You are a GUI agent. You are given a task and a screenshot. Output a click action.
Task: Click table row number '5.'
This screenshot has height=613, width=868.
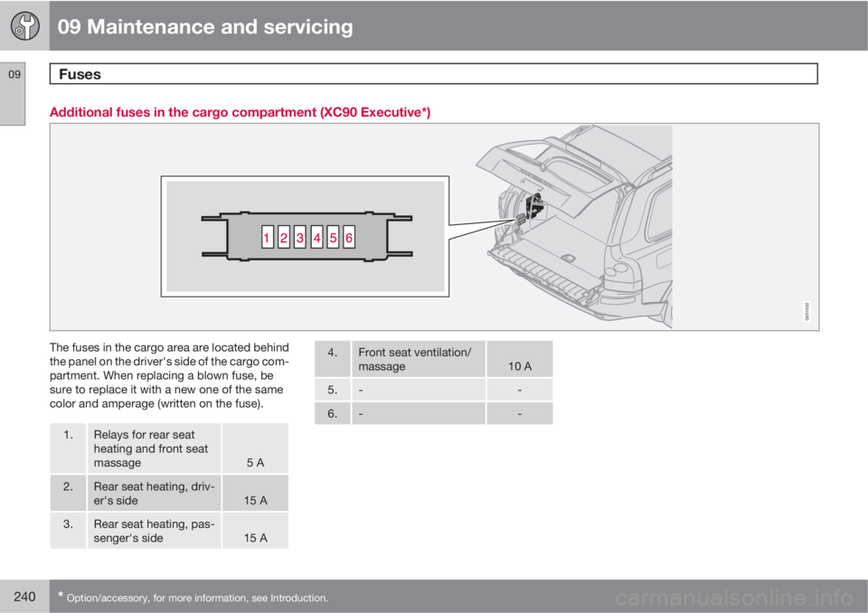click(x=333, y=390)
